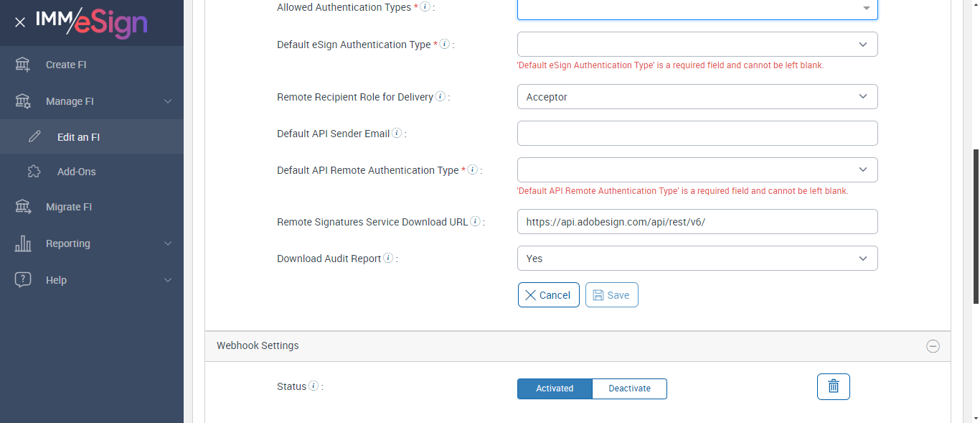This screenshot has height=423, width=980.
Task: Click the Add-Ons puzzle piece icon
Action: click(x=34, y=172)
